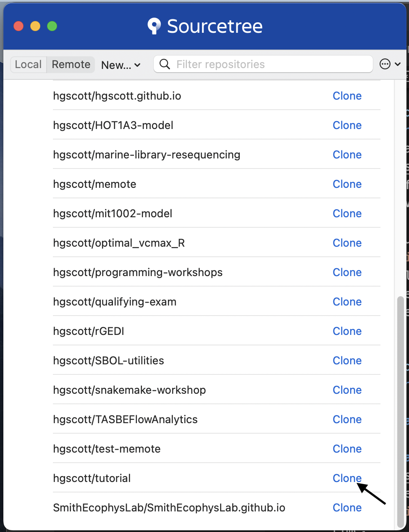
Task: Click the Sourcetree logo icon in the title bar
Action: tap(154, 26)
